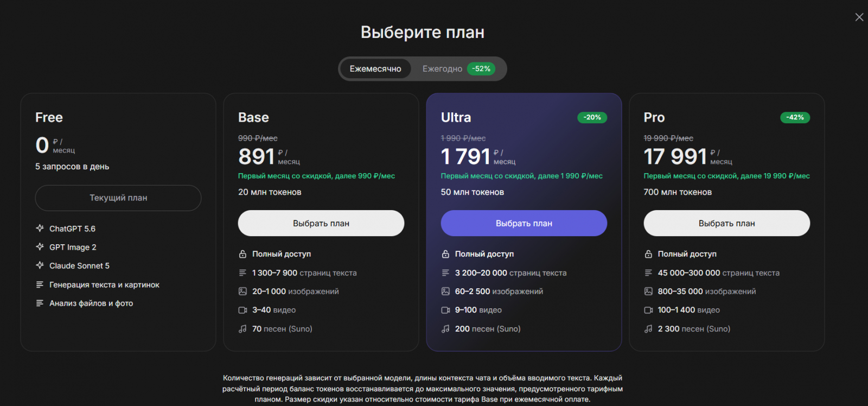Image resolution: width=868 pixels, height=406 pixels.
Task: Choose the Pro plan button
Action: pyautogui.click(x=727, y=223)
